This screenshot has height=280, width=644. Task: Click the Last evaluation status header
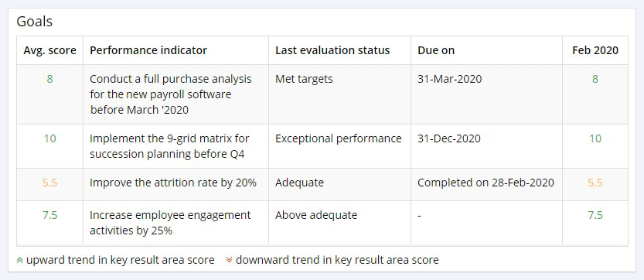332,50
